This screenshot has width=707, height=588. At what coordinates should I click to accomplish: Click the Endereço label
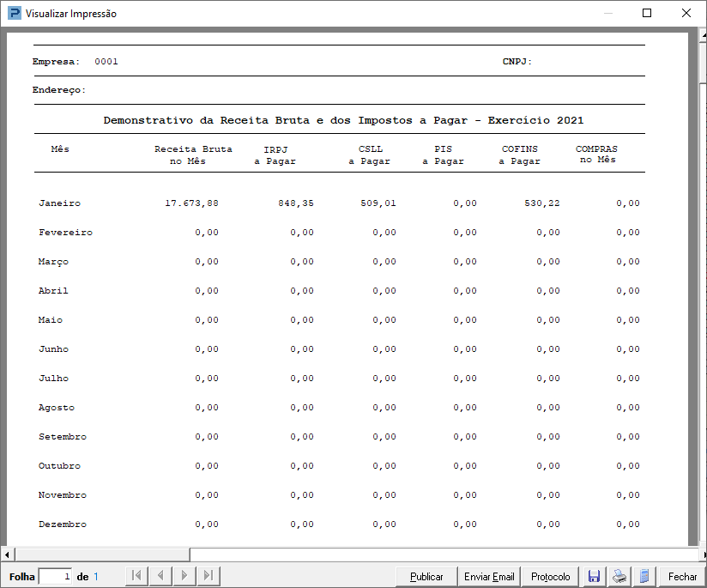pyautogui.click(x=58, y=90)
